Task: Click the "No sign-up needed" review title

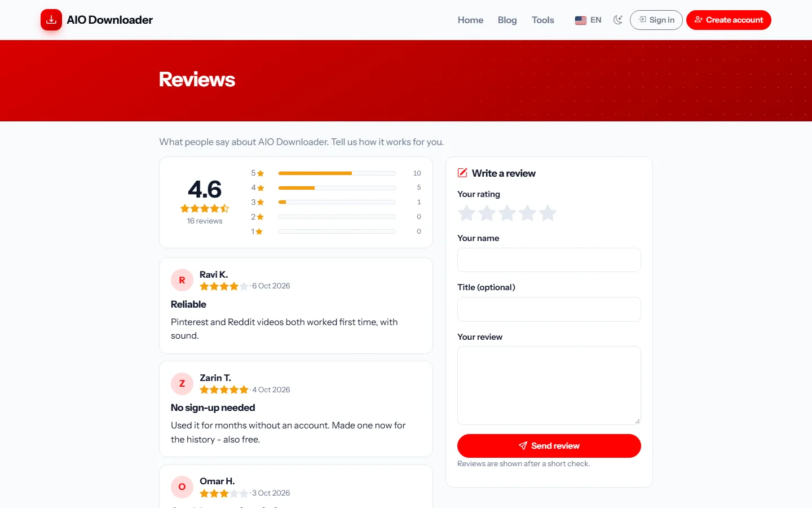Action: click(x=213, y=408)
